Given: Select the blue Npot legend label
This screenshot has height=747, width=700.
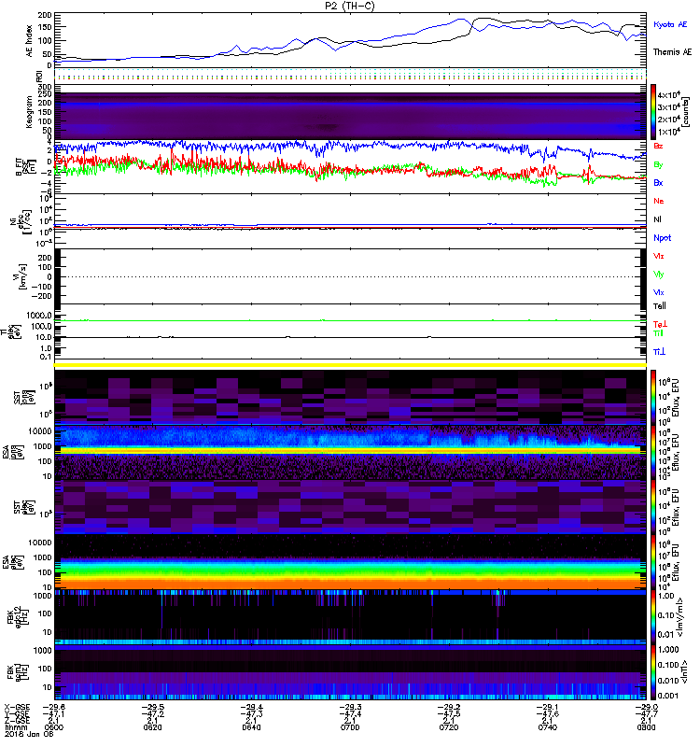Looking at the screenshot, I should (662, 238).
